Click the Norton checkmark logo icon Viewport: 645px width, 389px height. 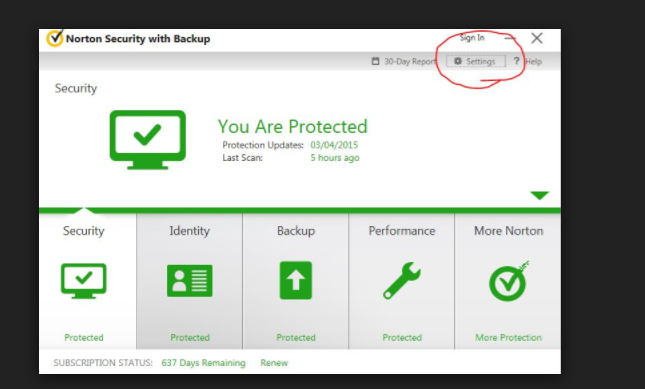pyautogui.click(x=55, y=38)
